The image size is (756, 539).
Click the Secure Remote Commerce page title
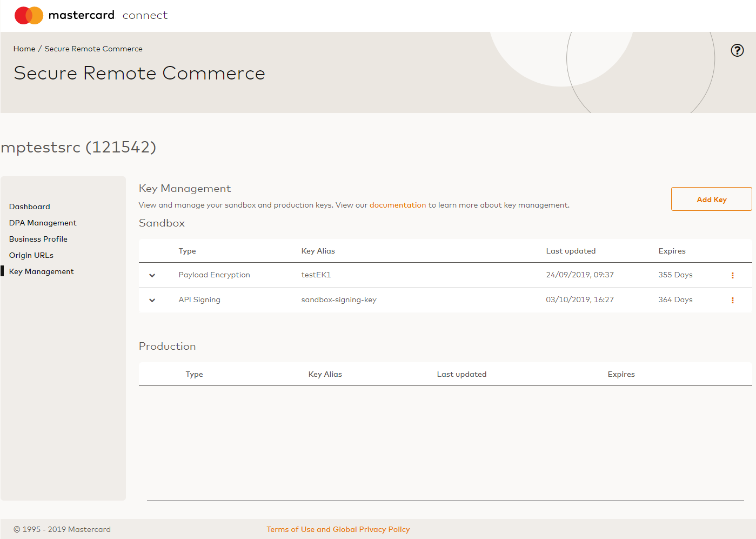139,73
